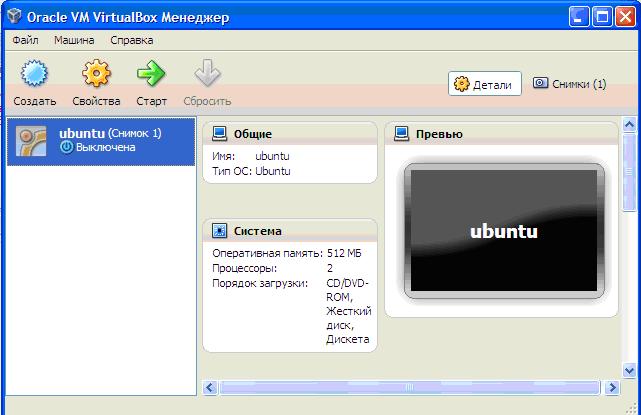Click the Жесткий диск boot order text
The image size is (641, 415).
point(349,318)
